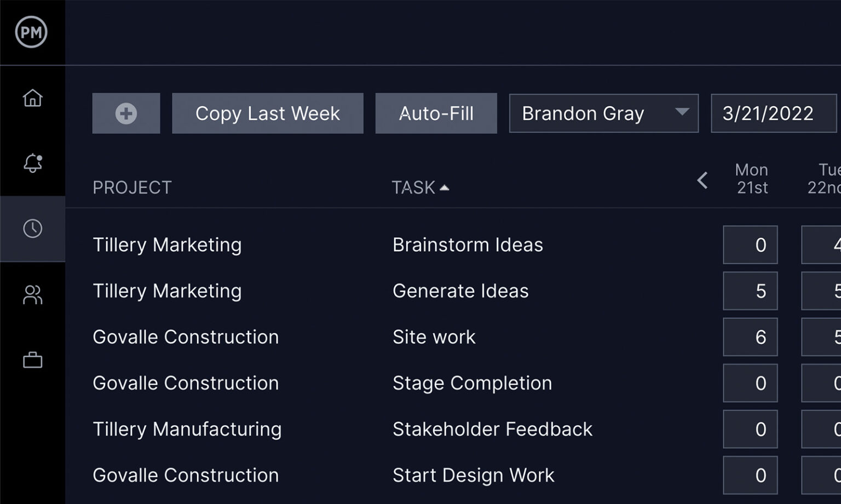Expand the Brandon Gray user selector
Screen dimensions: 841x504
(602, 113)
